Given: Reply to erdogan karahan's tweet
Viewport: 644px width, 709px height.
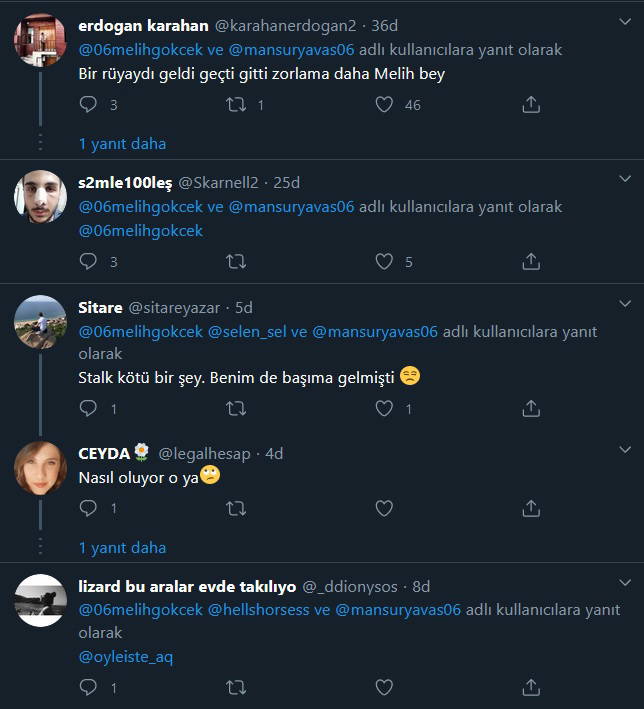Looking at the screenshot, I should click(x=88, y=104).
